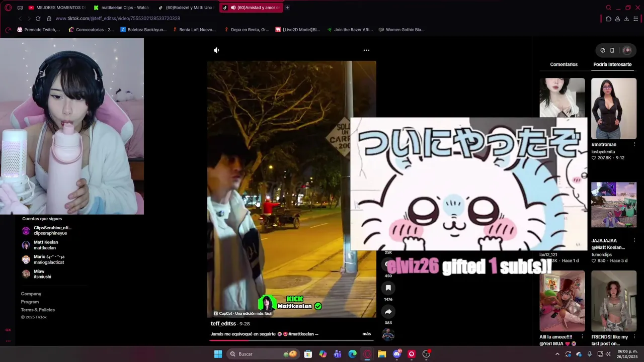Image resolution: width=644 pixels, height=362 pixels.
Task: Expand description with 'más' link
Action: [x=366, y=334]
